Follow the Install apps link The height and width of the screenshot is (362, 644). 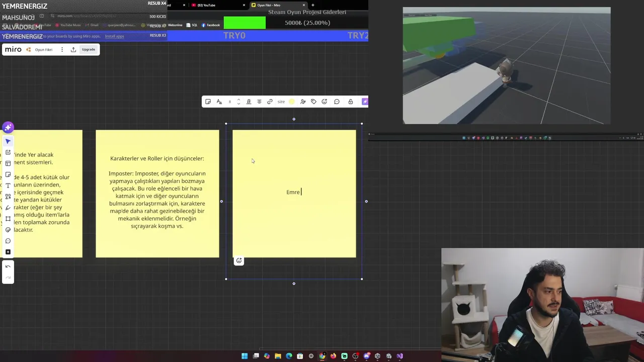114,36
